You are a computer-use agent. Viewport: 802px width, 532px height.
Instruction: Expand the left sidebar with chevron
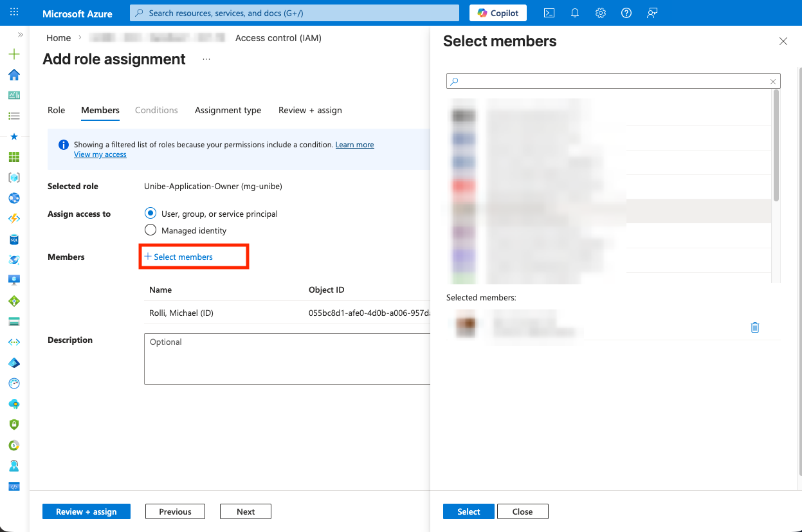point(21,35)
